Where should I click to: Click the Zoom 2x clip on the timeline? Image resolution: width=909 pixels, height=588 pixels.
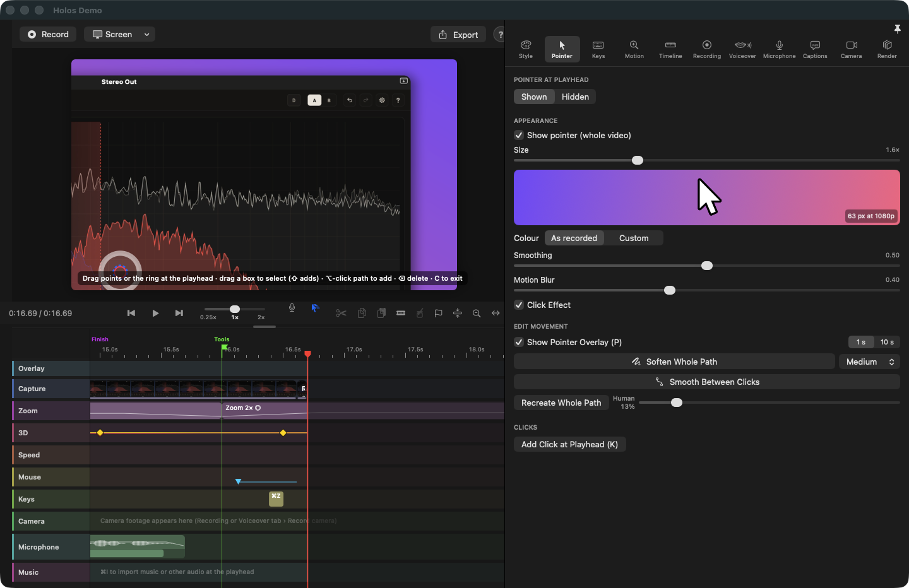264,410
